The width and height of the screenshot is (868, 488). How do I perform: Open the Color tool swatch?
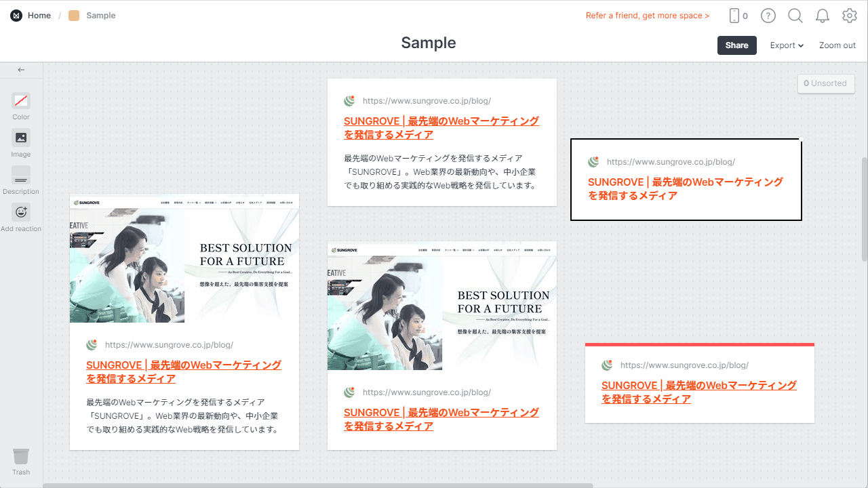tap(21, 101)
